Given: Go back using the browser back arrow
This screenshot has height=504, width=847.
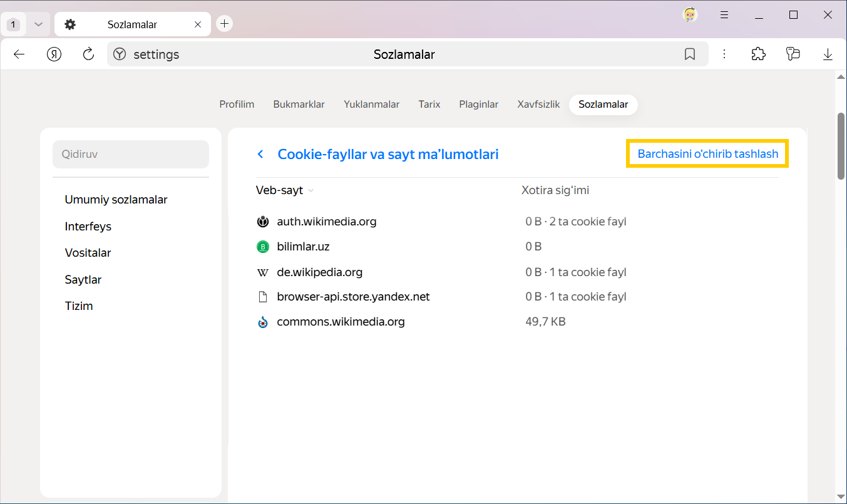Looking at the screenshot, I should click(x=19, y=54).
